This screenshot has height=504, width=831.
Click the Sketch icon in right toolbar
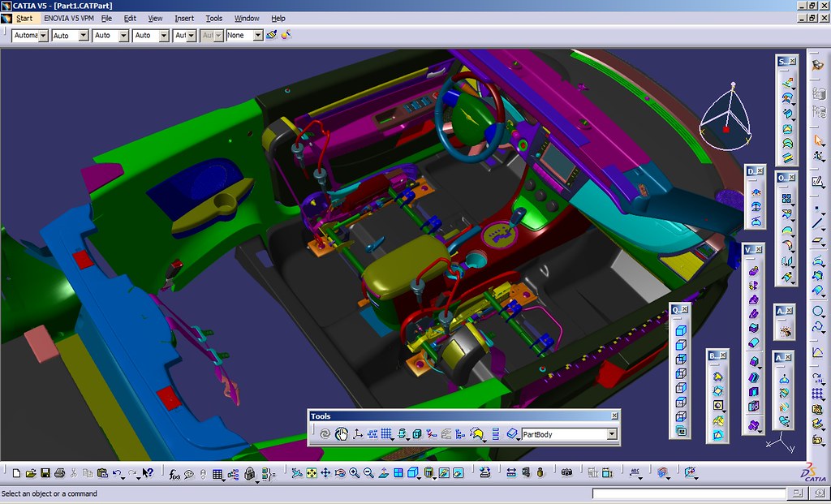point(818,182)
